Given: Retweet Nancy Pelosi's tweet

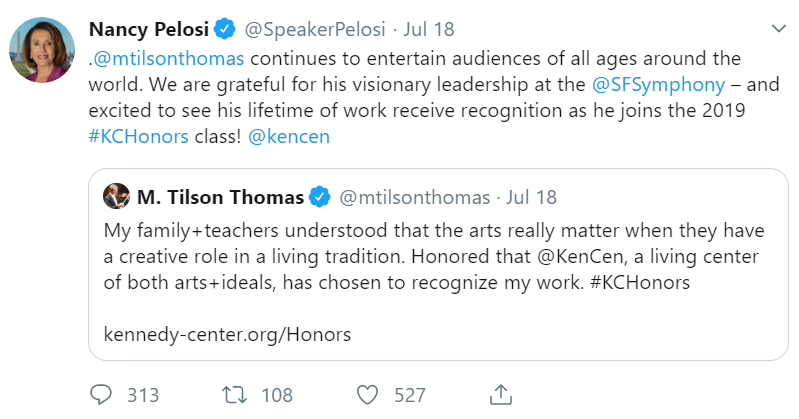Looking at the screenshot, I should [x=235, y=394].
